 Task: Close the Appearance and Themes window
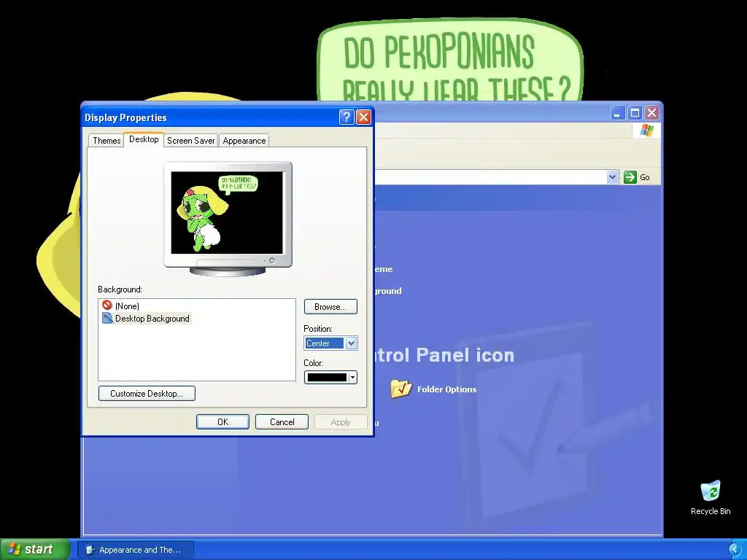(x=651, y=113)
